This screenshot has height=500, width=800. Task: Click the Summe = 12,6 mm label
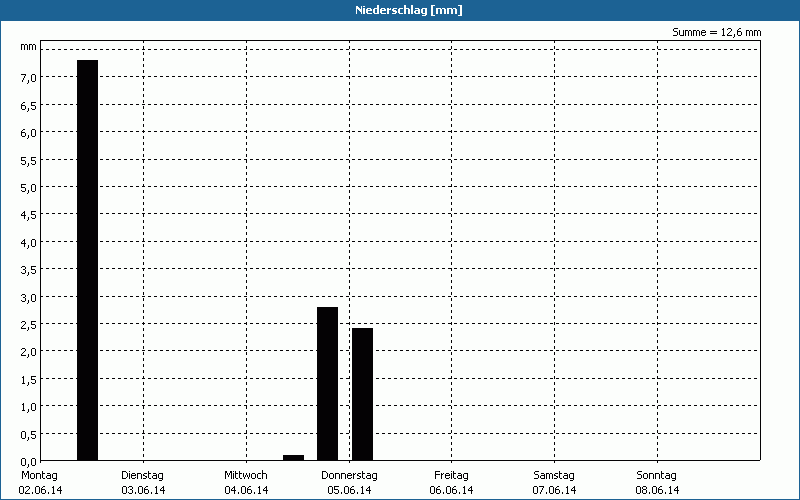click(x=716, y=32)
